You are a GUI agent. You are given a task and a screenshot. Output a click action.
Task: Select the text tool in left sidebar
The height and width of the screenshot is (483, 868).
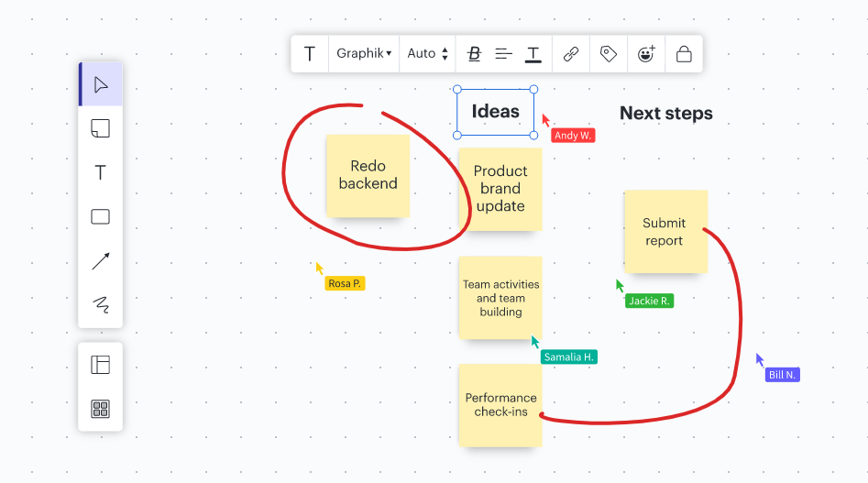100,172
